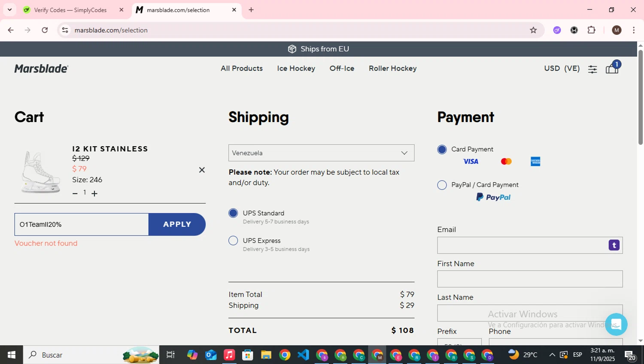
Task: Increase quantity with the plus button
Action: tap(94, 193)
